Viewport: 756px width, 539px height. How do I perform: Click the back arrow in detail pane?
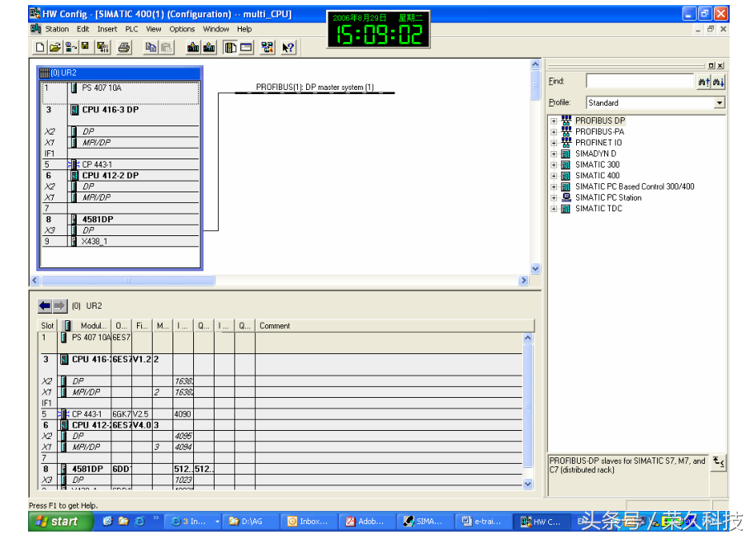pos(45,306)
